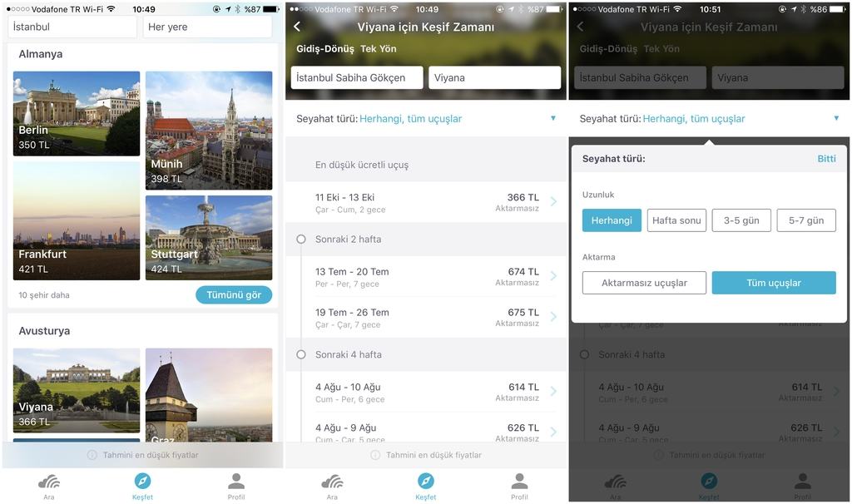Open the Berlin 350 TL destination thumbnail

pos(76,113)
